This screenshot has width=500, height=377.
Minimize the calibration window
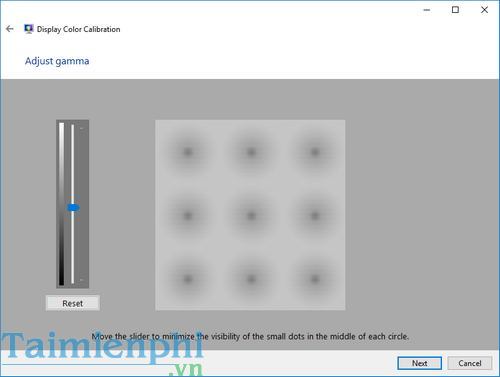(427, 10)
